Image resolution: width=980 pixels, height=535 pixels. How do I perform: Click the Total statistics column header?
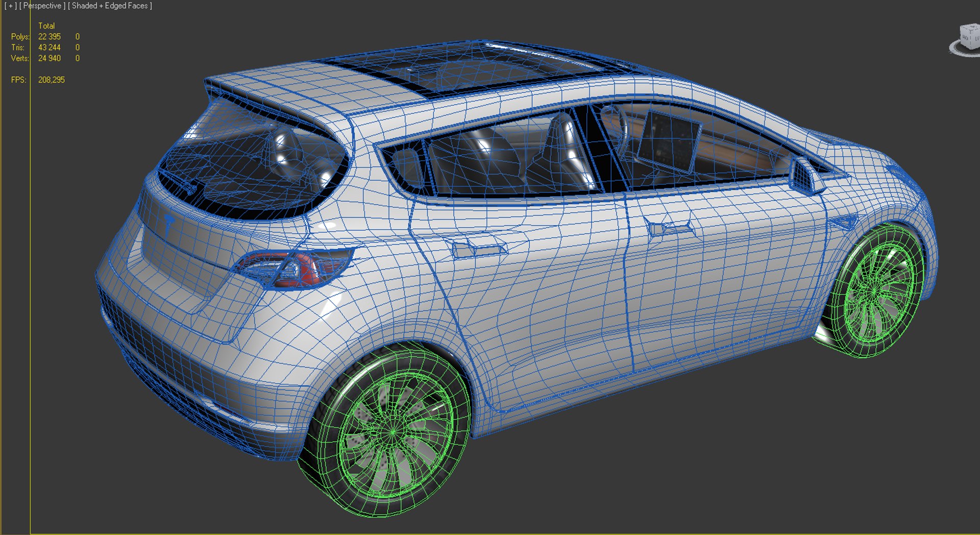click(x=46, y=26)
